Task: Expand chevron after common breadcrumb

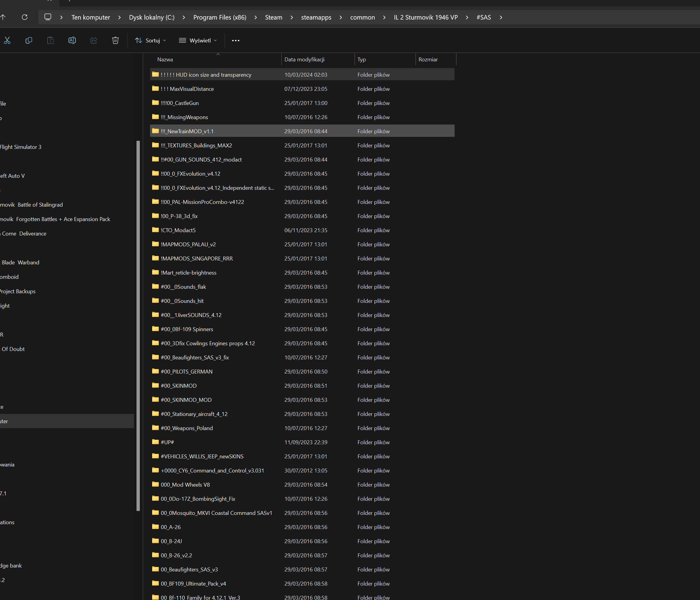Action: (384, 17)
